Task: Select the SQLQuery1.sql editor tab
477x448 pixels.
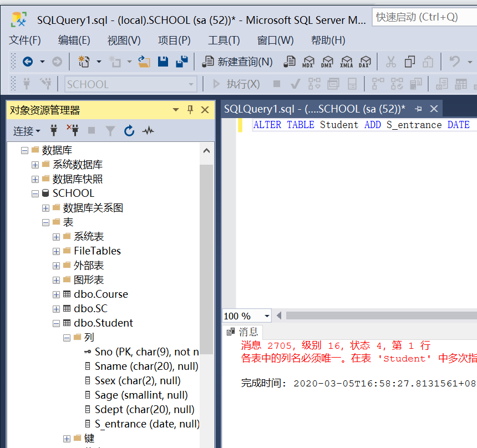Action: pos(314,109)
